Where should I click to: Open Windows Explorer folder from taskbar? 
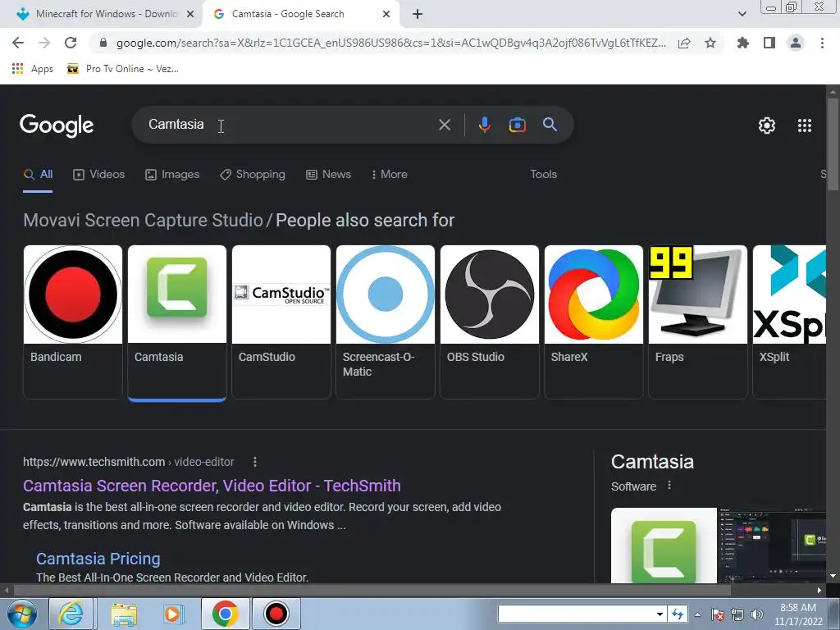click(x=124, y=614)
